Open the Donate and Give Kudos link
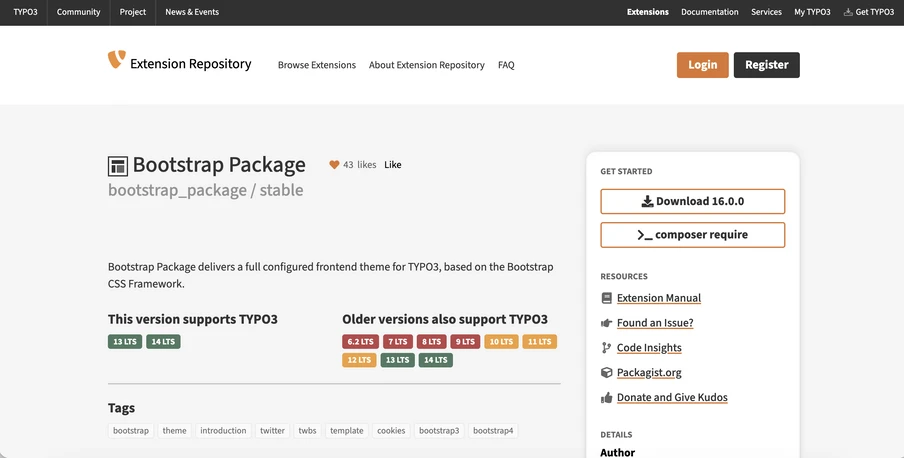904x458 pixels. click(x=672, y=397)
